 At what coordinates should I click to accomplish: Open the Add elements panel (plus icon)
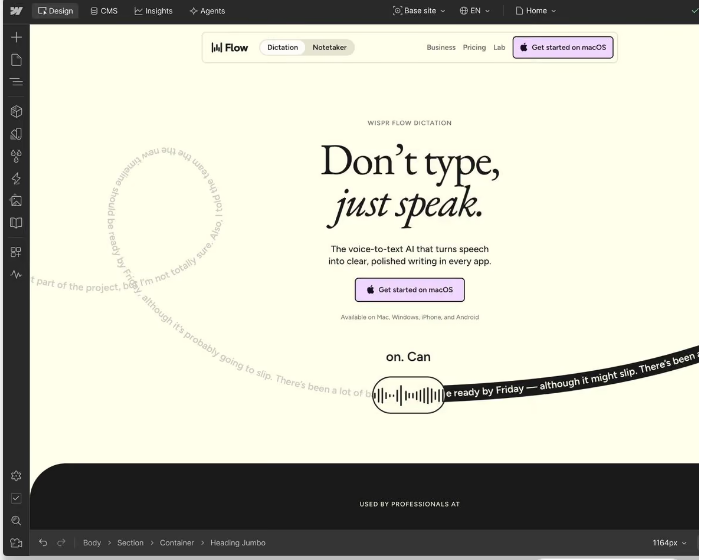(16, 37)
